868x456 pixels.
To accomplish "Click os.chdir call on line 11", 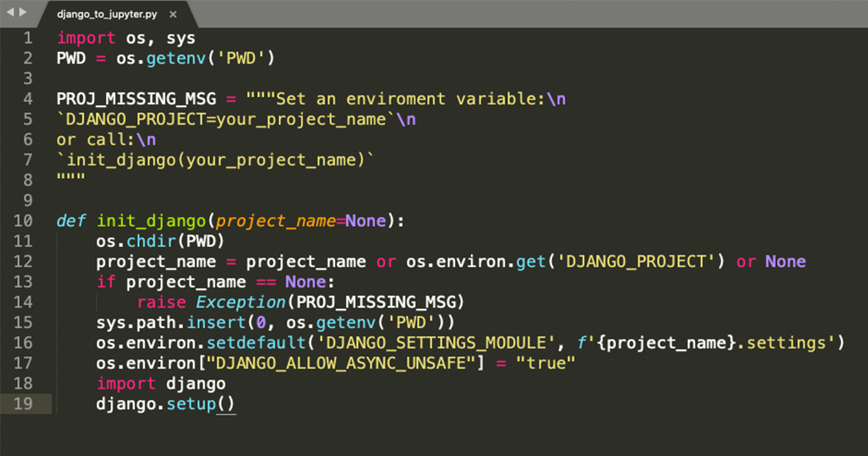I will 132,241.
